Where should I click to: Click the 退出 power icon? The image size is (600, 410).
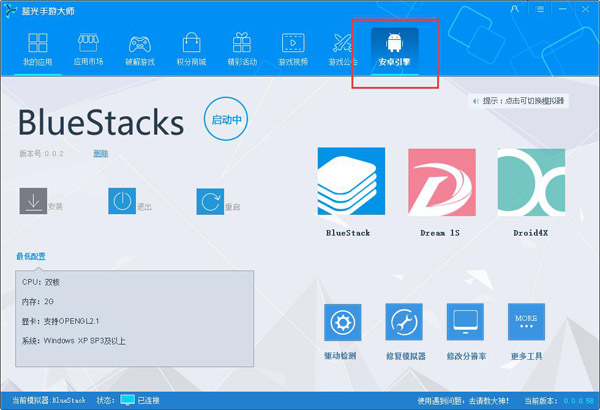(x=122, y=201)
